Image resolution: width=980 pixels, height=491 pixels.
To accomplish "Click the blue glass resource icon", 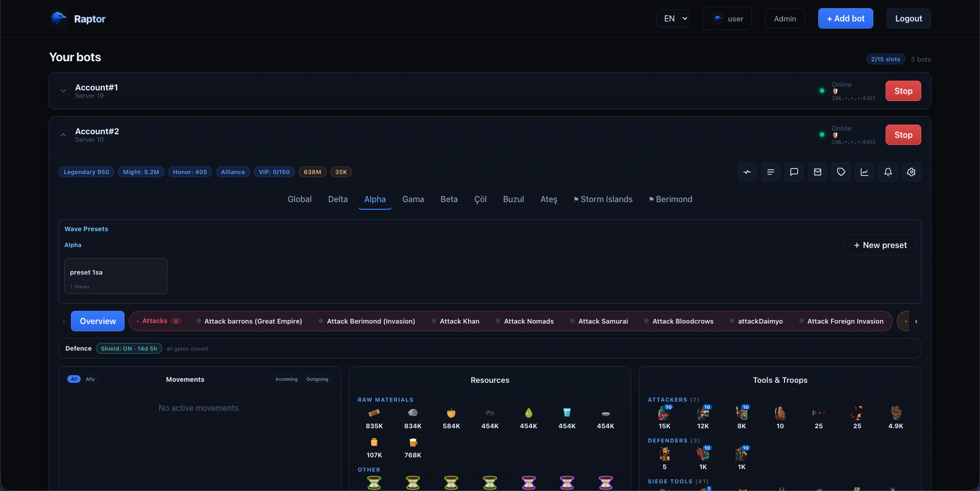I will pos(567,413).
